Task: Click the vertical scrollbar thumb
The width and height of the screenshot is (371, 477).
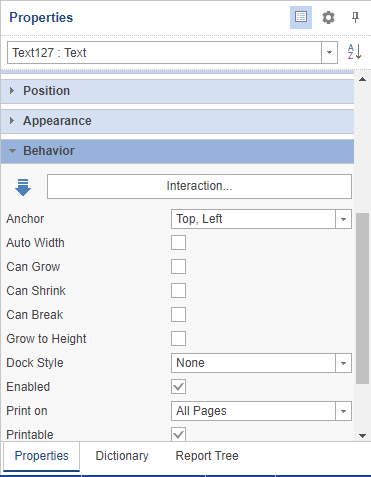Action: 362,299
